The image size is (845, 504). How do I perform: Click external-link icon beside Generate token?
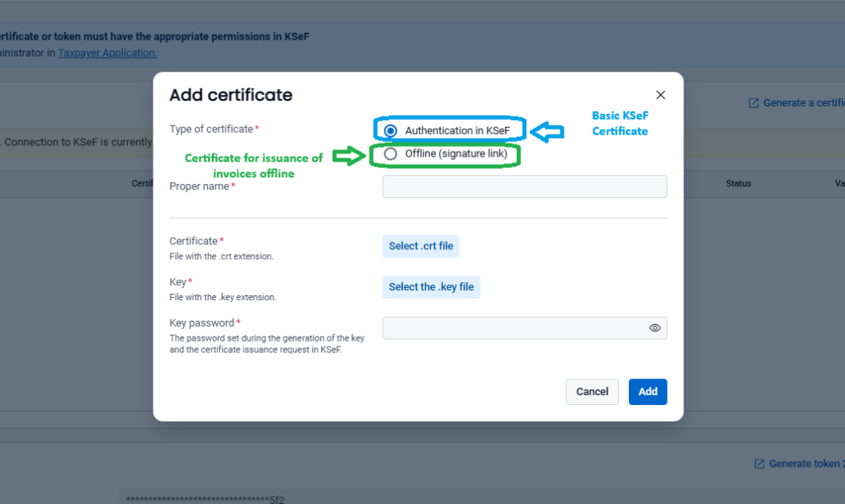tap(758, 464)
